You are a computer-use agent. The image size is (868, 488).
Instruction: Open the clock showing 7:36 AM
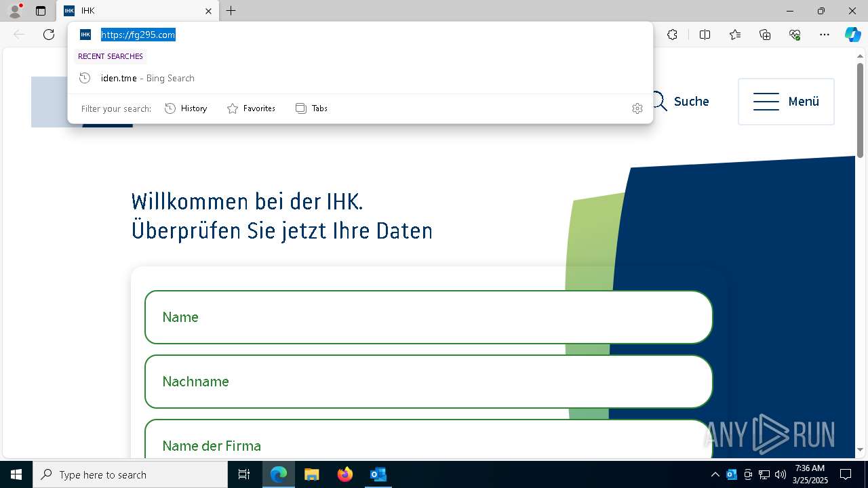point(810,474)
